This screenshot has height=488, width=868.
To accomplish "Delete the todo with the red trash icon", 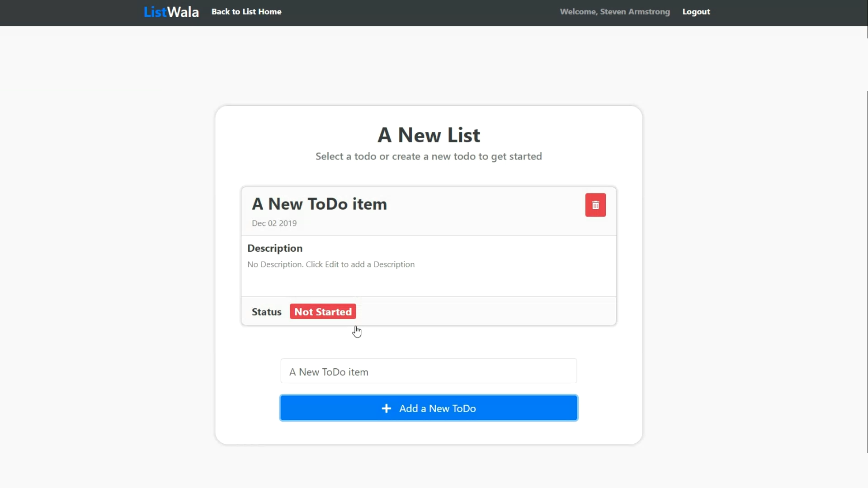I will (x=595, y=205).
